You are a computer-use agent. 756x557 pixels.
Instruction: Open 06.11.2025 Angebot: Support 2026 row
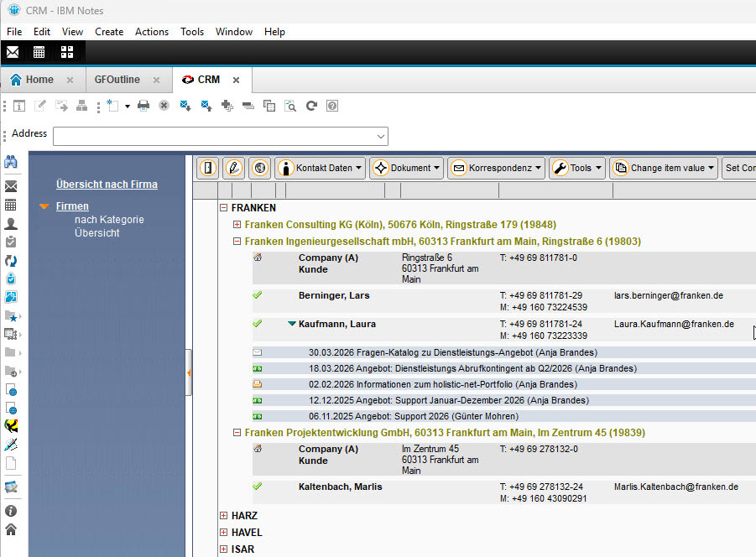point(503,416)
